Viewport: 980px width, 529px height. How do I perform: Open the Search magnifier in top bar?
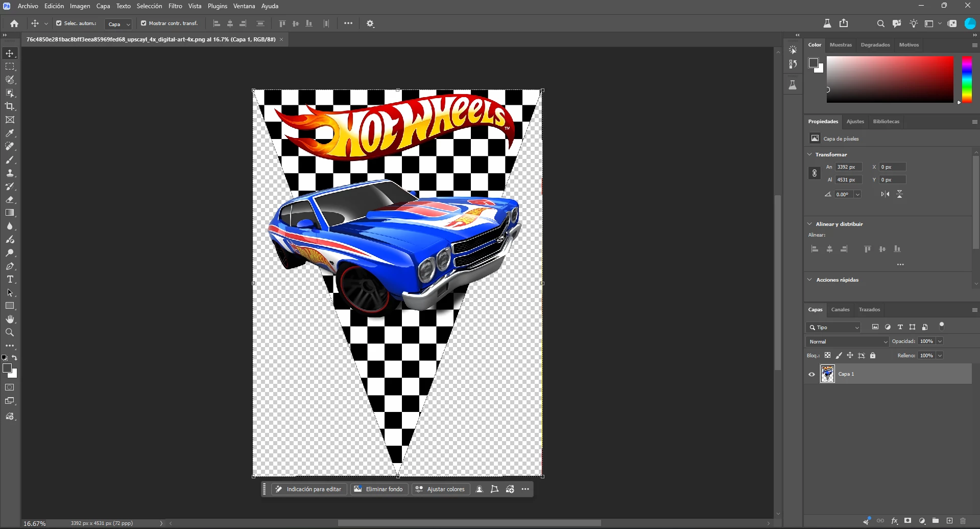point(880,24)
